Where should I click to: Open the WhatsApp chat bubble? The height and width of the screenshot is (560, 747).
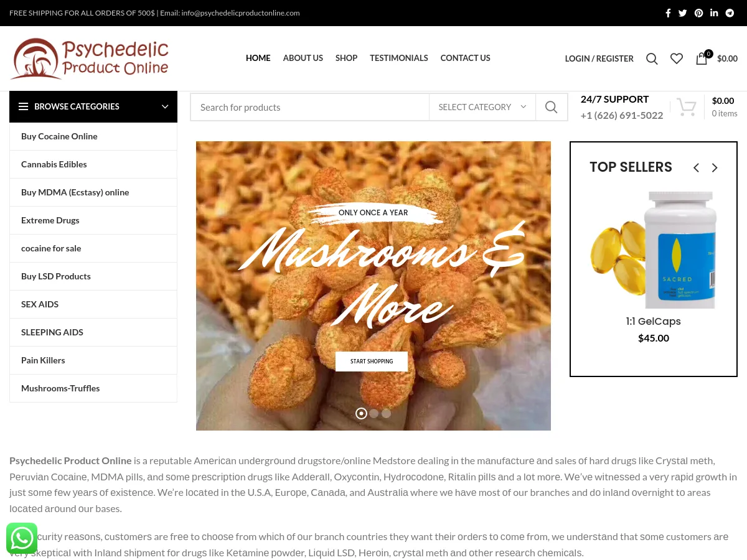tap(22, 538)
